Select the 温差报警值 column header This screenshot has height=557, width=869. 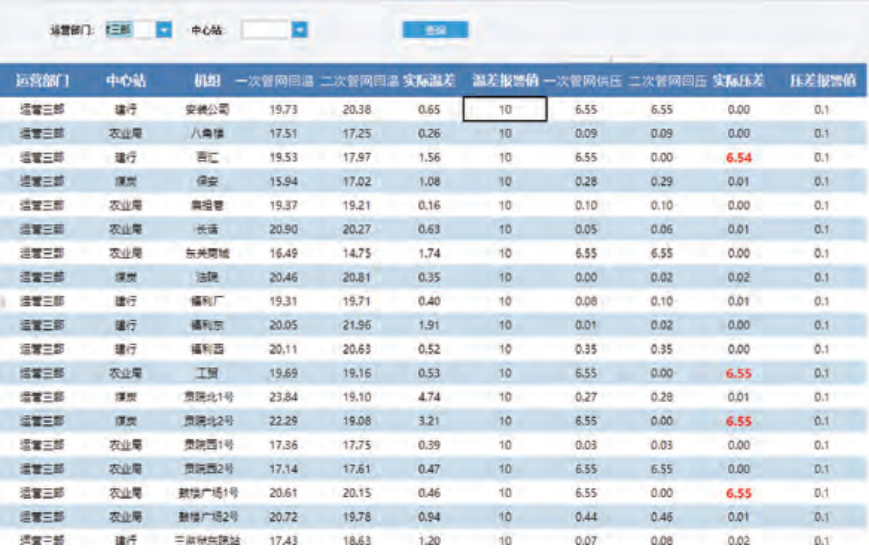coord(505,80)
